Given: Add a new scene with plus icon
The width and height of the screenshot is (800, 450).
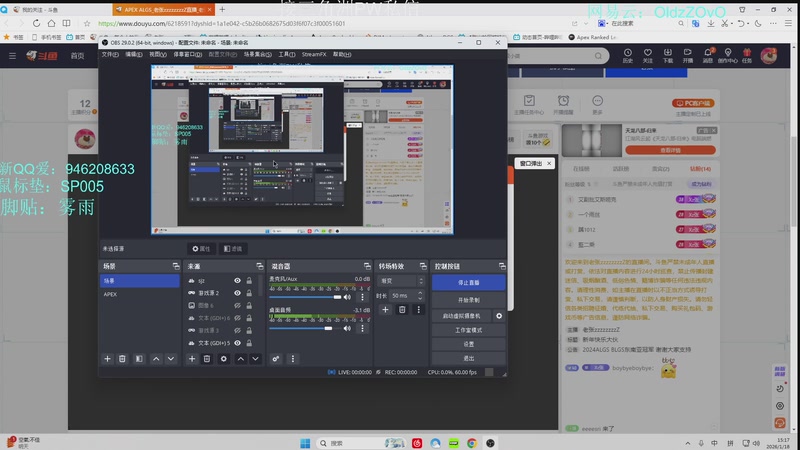Looking at the screenshot, I should [108, 358].
